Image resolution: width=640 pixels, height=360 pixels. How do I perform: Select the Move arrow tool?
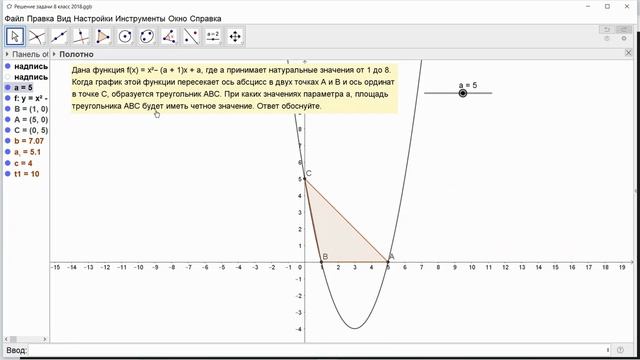click(x=15, y=36)
